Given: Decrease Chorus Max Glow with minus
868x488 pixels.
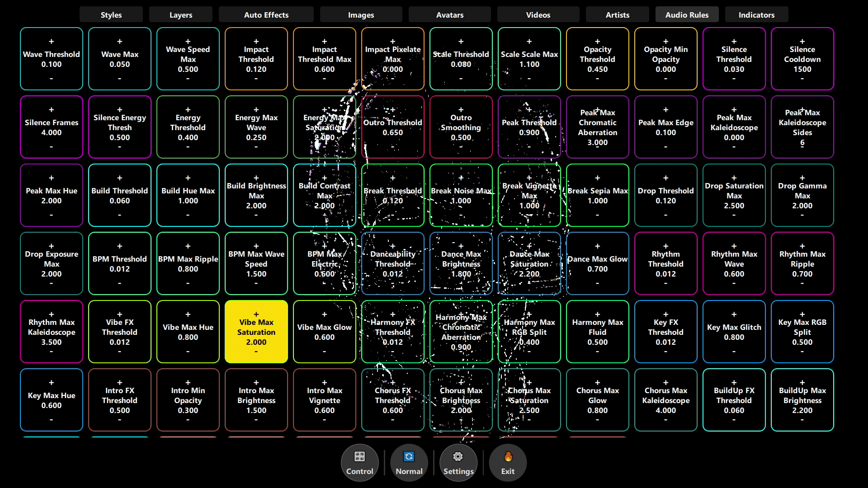Looking at the screenshot, I should pyautogui.click(x=598, y=420).
